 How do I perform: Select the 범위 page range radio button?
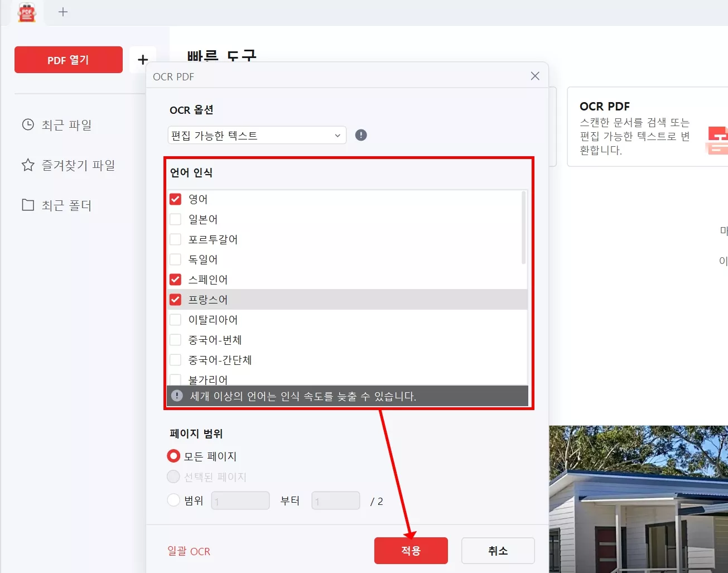click(173, 500)
